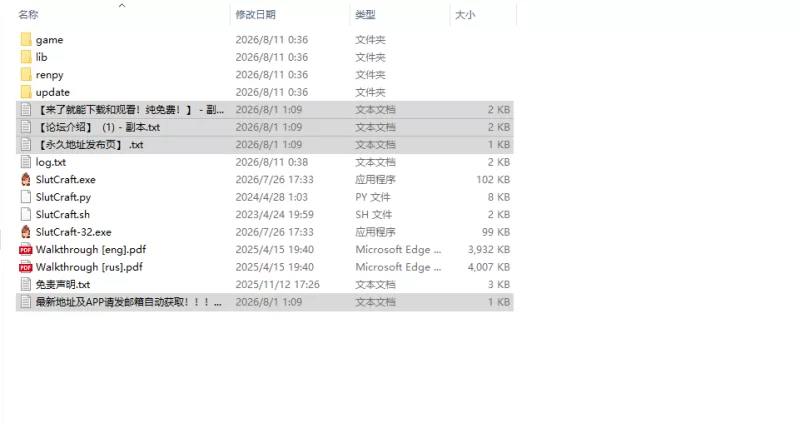
Task: Click the 3,932 KB size cell
Action: pos(489,250)
